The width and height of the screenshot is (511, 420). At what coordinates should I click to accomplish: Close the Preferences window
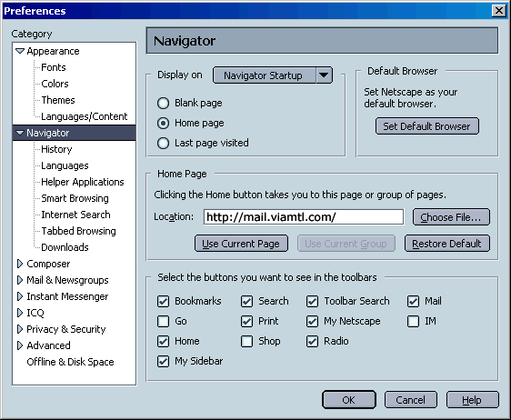[499, 11]
